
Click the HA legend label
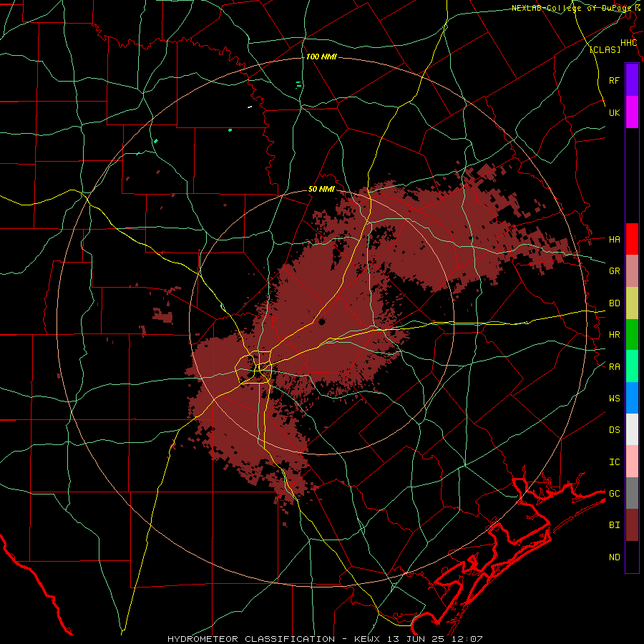pos(614,239)
